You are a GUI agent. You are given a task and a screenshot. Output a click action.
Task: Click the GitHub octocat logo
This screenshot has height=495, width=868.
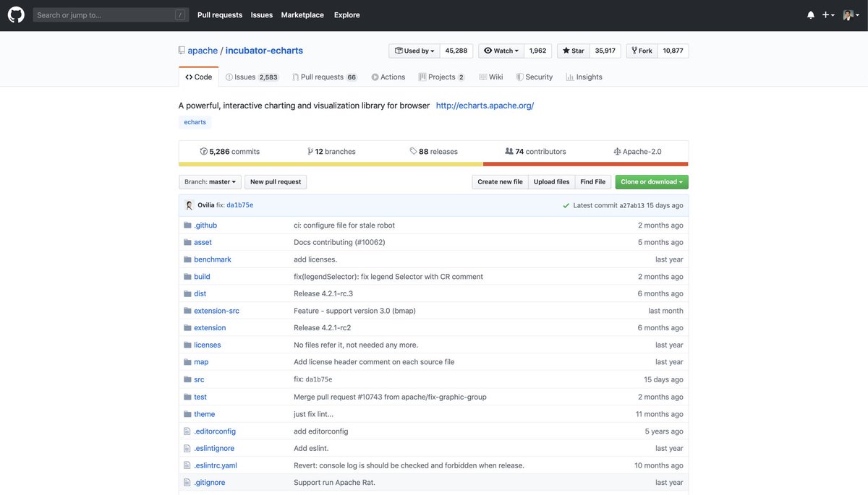16,14
